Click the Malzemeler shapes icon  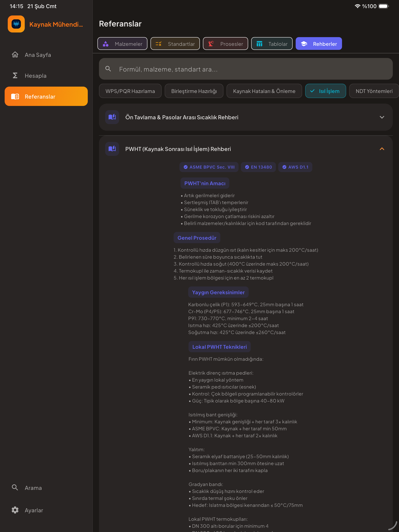click(x=106, y=44)
